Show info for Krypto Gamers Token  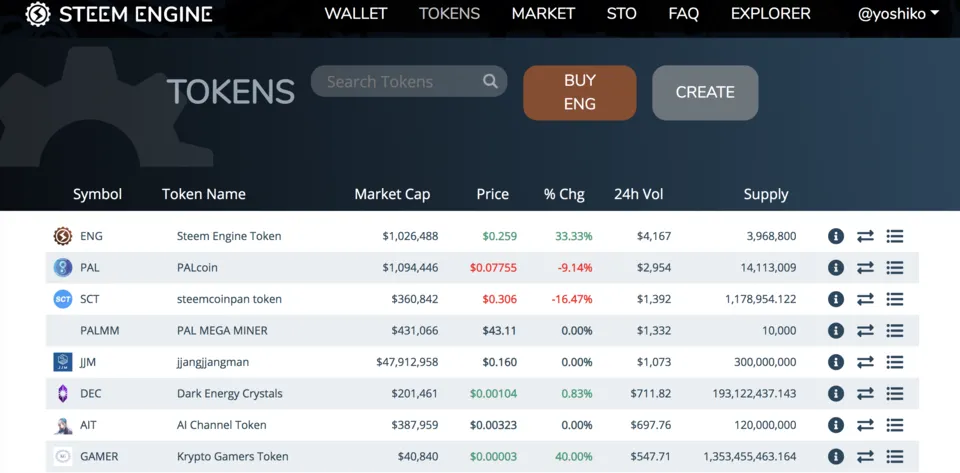coord(836,456)
